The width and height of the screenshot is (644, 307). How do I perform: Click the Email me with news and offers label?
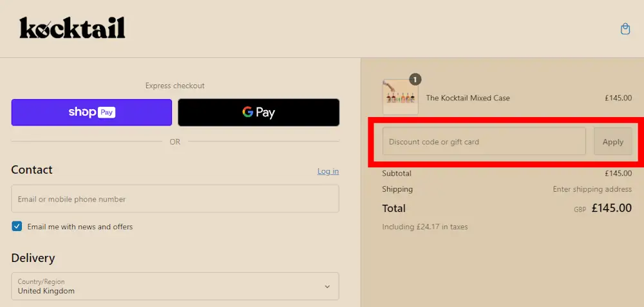80,227
